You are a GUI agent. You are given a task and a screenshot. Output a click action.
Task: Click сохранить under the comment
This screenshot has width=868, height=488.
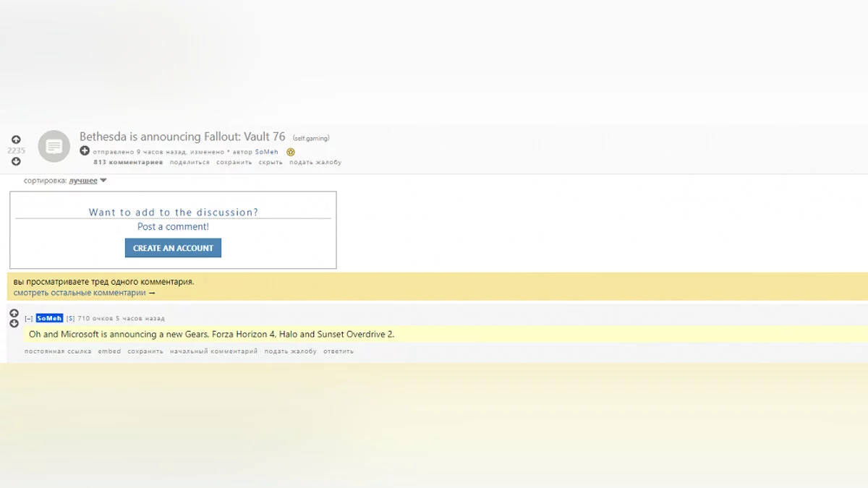point(145,351)
